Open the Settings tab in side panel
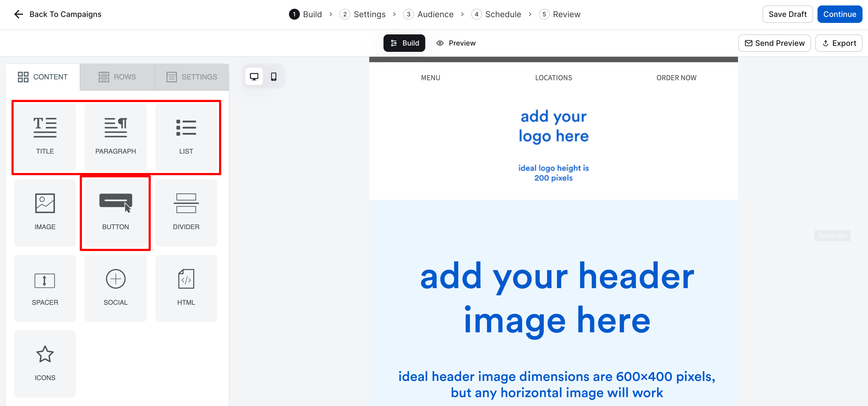Image resolution: width=868 pixels, height=406 pixels. click(x=192, y=77)
